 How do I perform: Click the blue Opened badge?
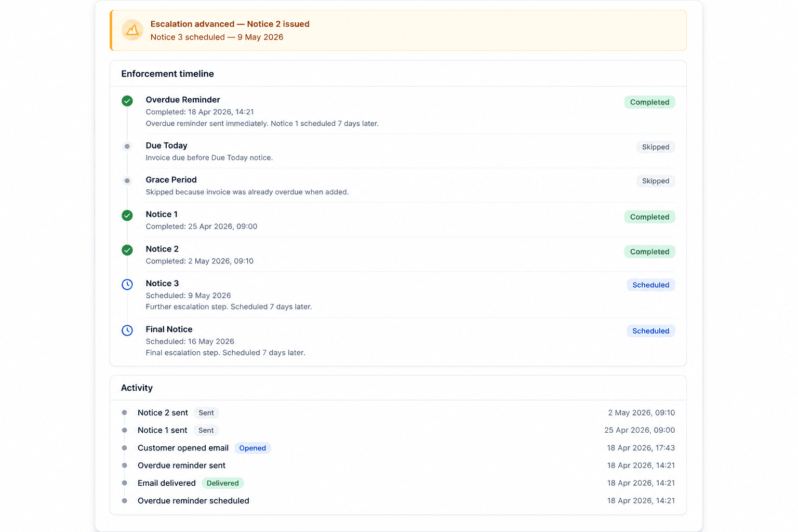pos(252,448)
